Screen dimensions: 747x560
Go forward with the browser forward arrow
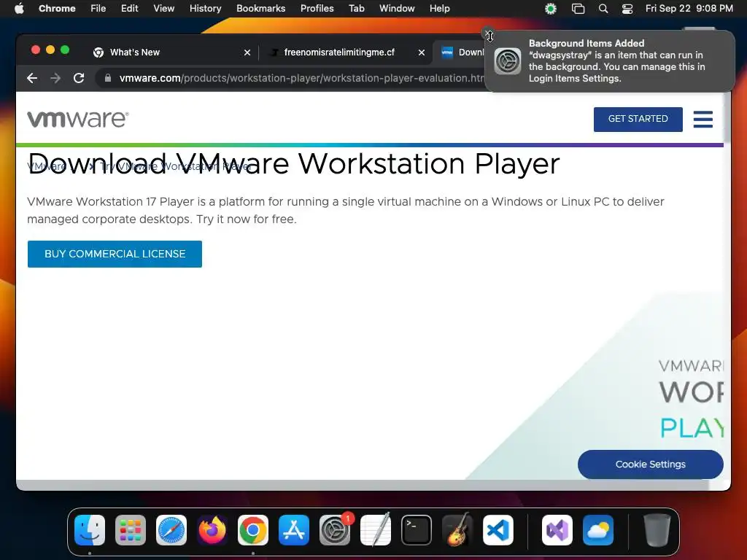pyautogui.click(x=55, y=78)
